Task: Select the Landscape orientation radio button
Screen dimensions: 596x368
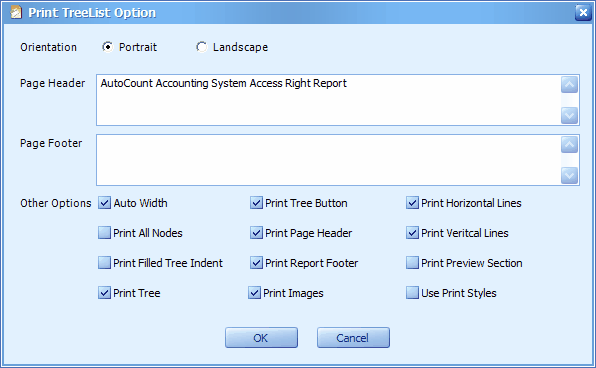Action: click(x=201, y=47)
